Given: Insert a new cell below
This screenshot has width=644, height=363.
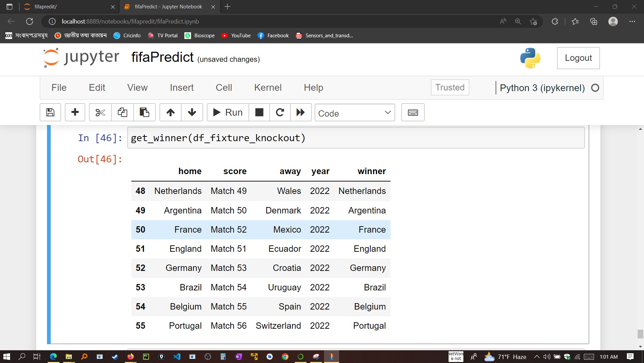Looking at the screenshot, I should [75, 112].
